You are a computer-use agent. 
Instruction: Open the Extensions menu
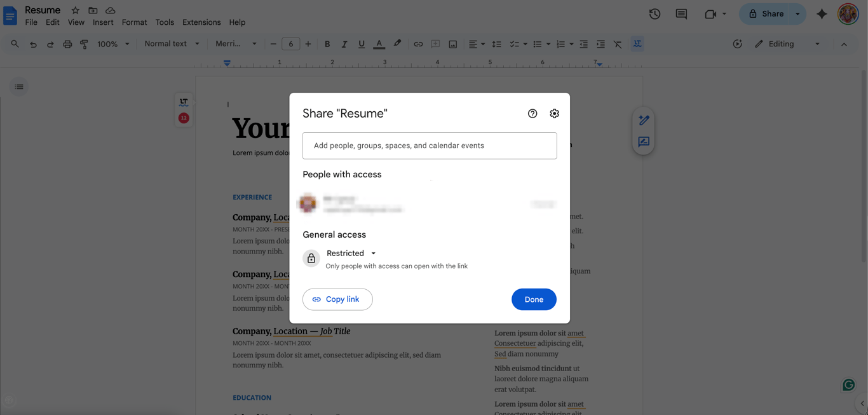(x=201, y=22)
